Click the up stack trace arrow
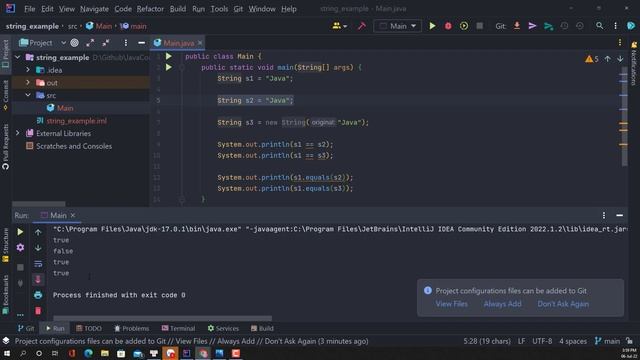Screen dimensions: 640x360 click(x=38, y=232)
